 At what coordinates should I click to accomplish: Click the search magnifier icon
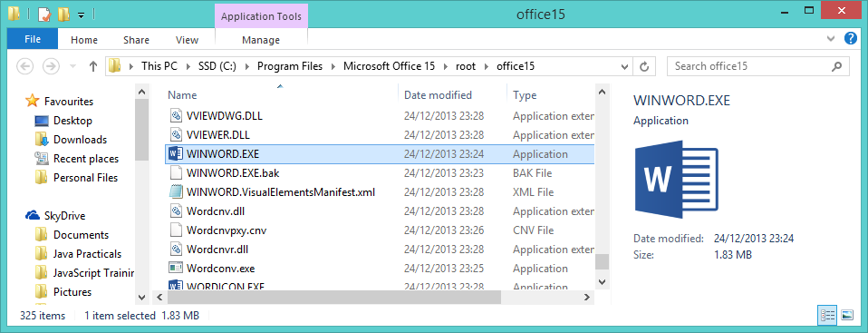pyautogui.click(x=837, y=66)
